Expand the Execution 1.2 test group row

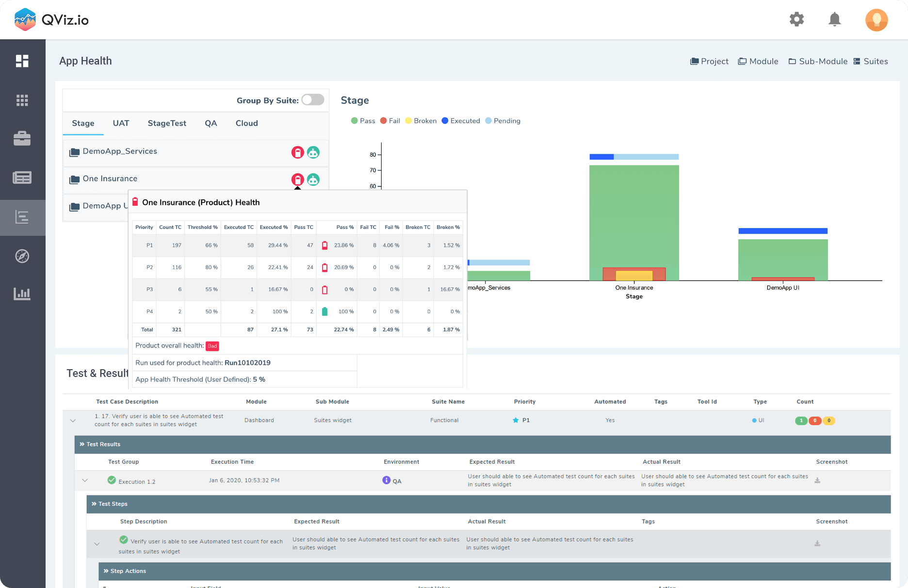(x=85, y=480)
